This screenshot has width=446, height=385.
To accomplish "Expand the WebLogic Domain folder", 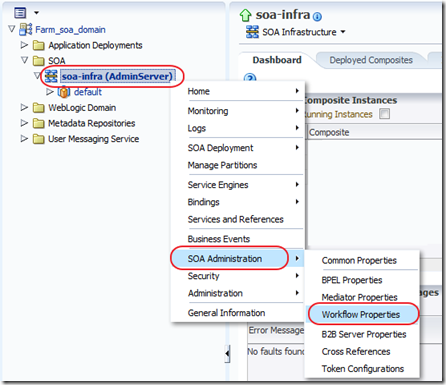I will pos(24,107).
